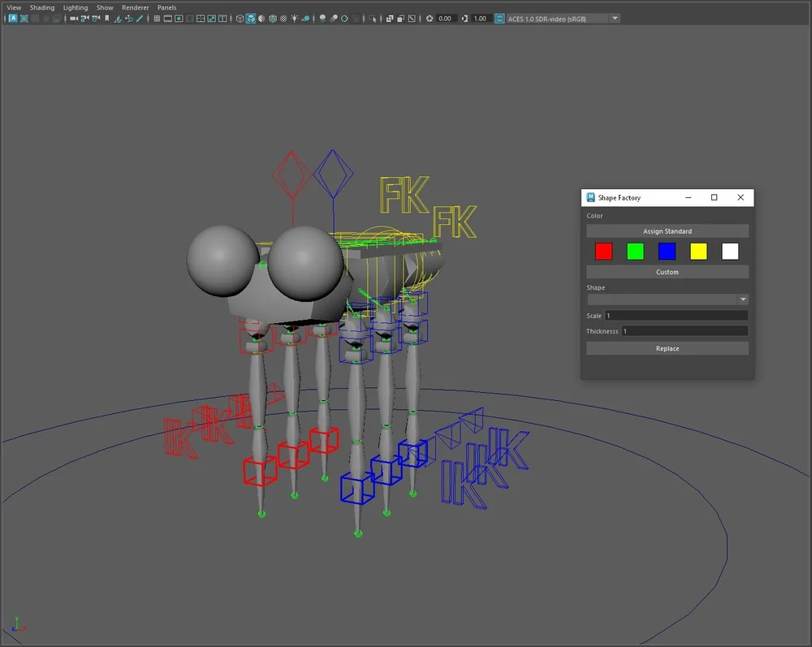Click the teal frame icon beside the 'A' icon
This screenshot has height=647, width=812.
(24, 19)
